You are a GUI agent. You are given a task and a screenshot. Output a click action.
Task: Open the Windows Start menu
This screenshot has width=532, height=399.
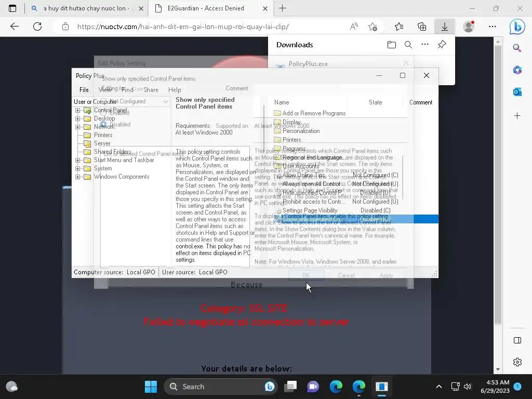tap(151, 387)
